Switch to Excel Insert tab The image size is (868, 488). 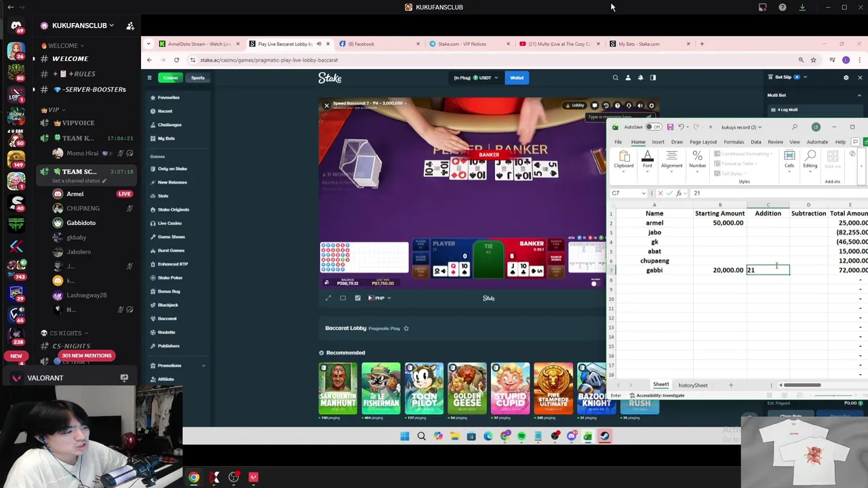pyautogui.click(x=658, y=142)
